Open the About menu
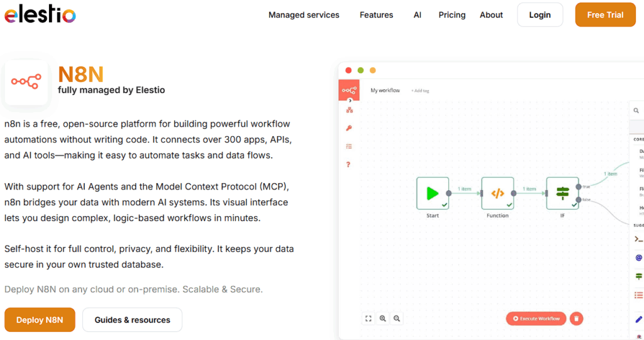This screenshot has height=340, width=644. (491, 15)
